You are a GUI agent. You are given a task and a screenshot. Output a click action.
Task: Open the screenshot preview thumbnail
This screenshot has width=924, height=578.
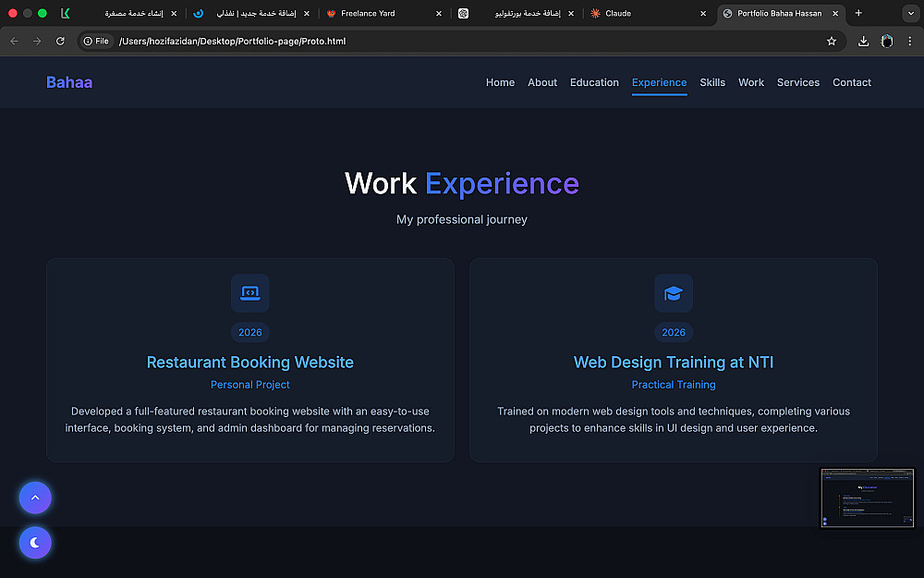pos(867,498)
